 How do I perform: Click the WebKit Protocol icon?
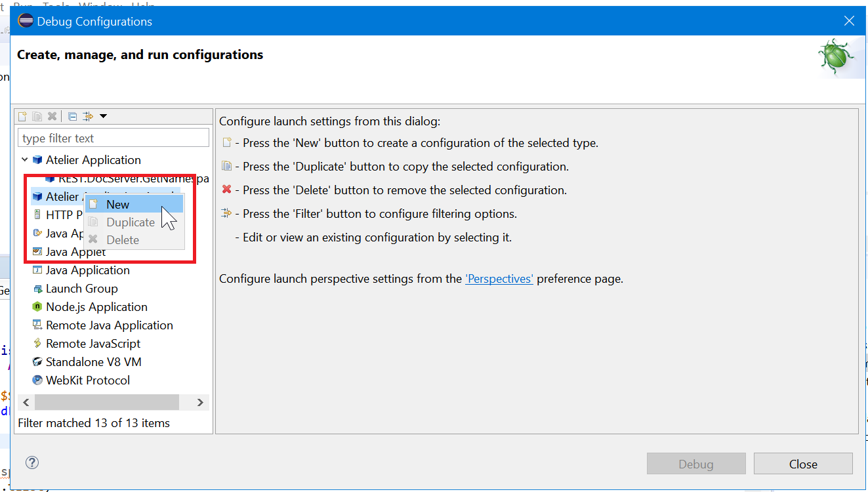pyautogui.click(x=37, y=380)
